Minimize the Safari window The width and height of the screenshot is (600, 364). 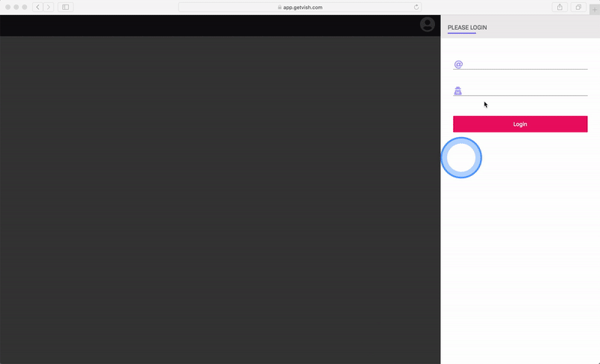point(16,7)
